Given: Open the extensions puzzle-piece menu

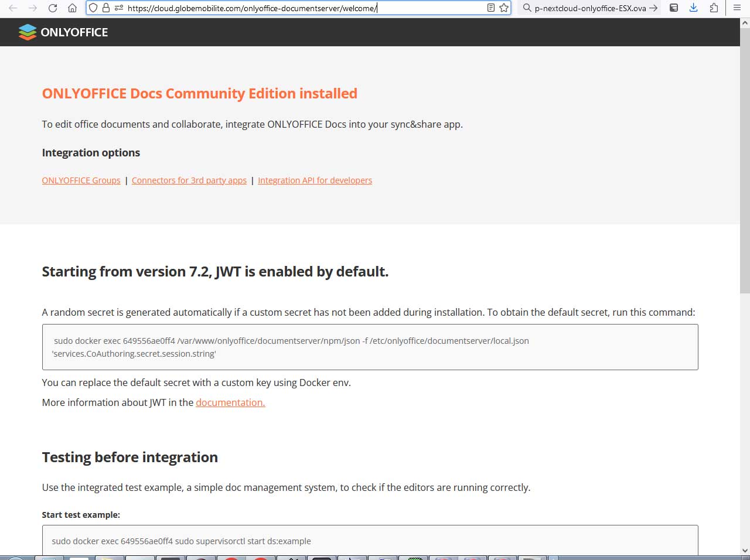Looking at the screenshot, I should pyautogui.click(x=713, y=8).
